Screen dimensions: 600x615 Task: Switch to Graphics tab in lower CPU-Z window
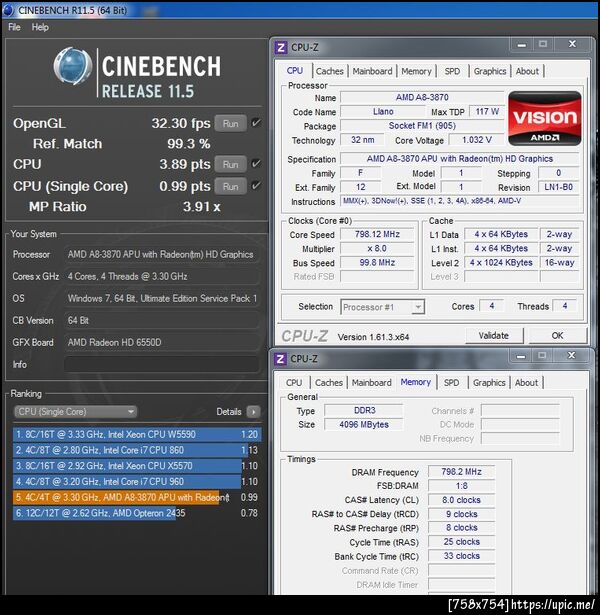489,383
